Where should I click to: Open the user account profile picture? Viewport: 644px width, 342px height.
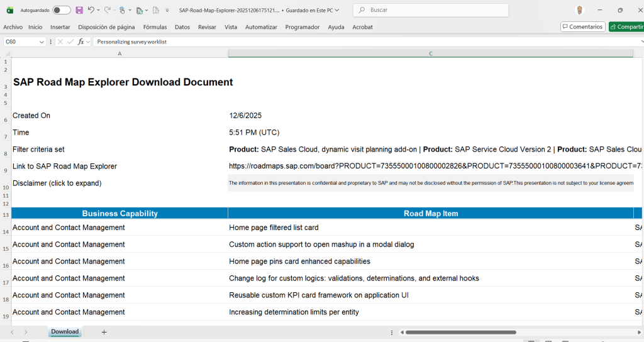579,10
